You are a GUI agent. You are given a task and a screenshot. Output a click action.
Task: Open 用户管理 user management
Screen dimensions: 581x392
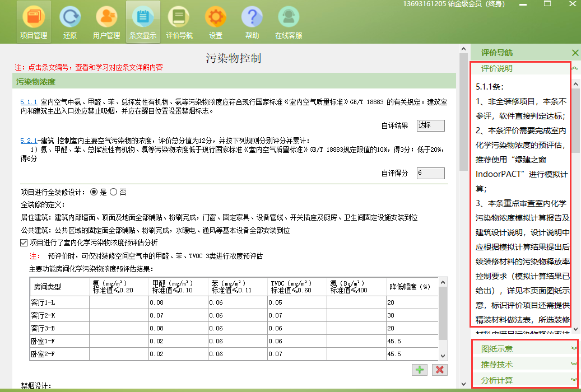[106, 22]
